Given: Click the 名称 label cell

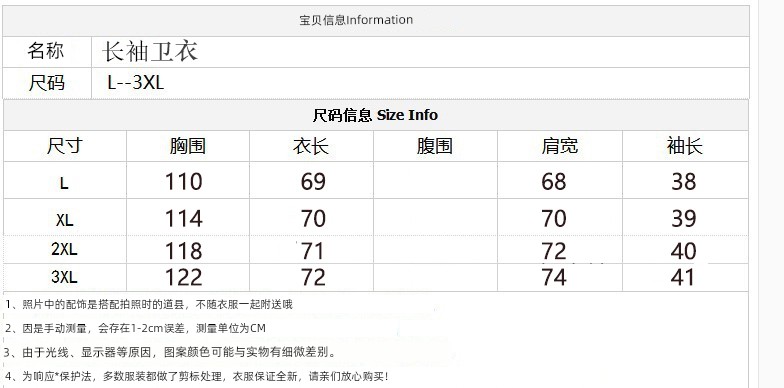Looking at the screenshot, I should point(46,51).
